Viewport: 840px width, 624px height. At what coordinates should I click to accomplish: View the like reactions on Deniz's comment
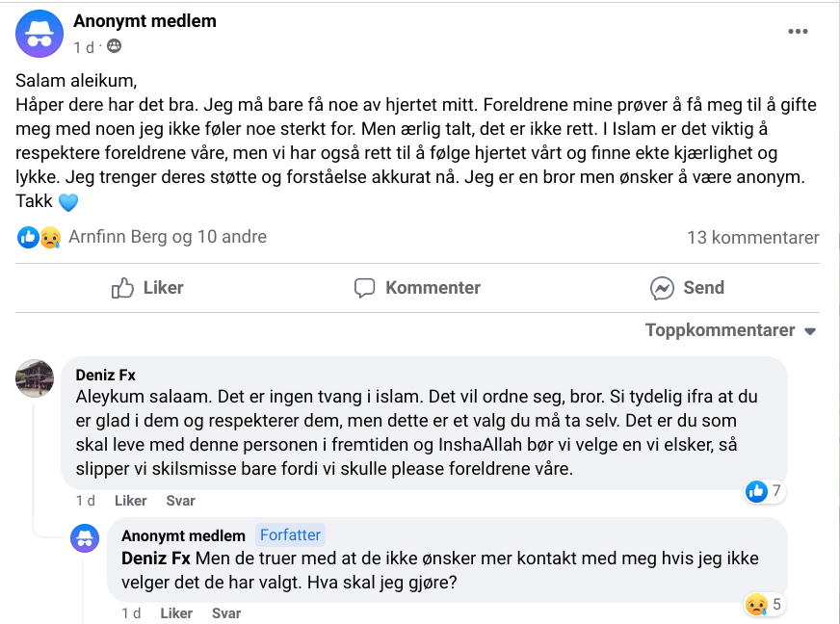[764, 492]
